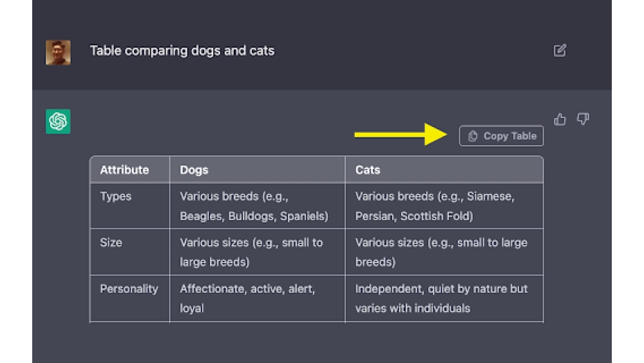The height and width of the screenshot is (363, 644).
Task: Click the cell listing Siamese, Persian, Scottish Fold
Action: 435,206
